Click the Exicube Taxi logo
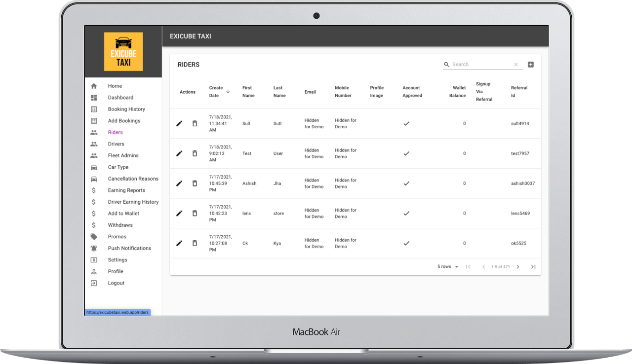Viewport: 632px width, 364px height. (123, 52)
